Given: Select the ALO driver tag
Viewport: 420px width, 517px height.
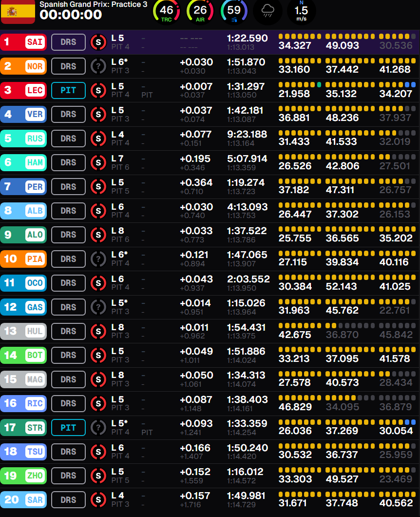Looking at the screenshot, I should point(23,235).
